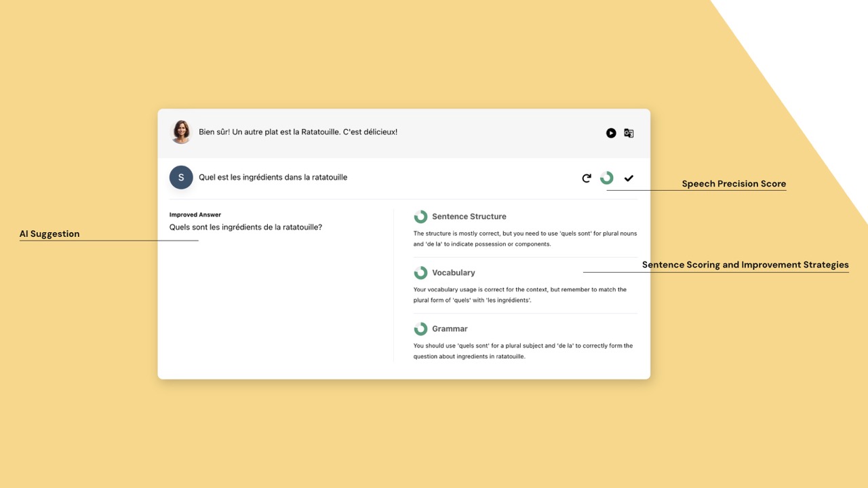Toggle audio playback of tutor reply

[611, 132]
